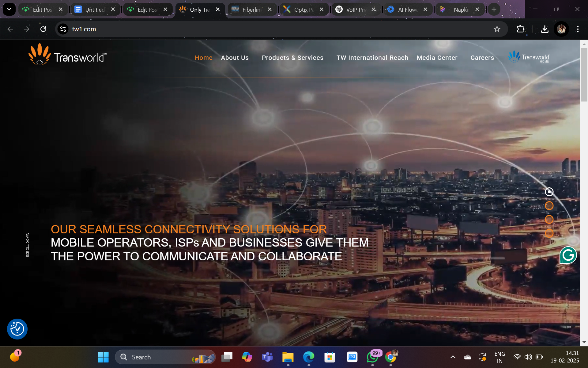Click the ENG IN language indicator

coord(499,357)
